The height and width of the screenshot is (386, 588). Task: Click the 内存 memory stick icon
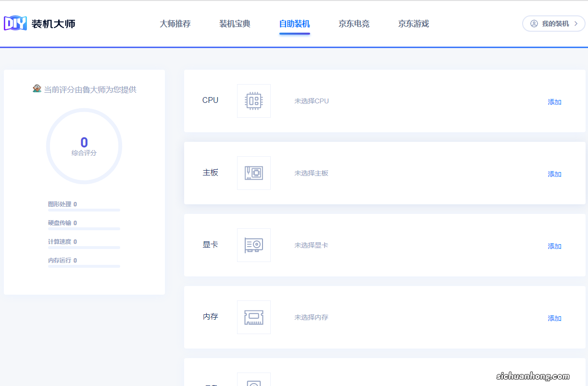pyautogui.click(x=253, y=317)
